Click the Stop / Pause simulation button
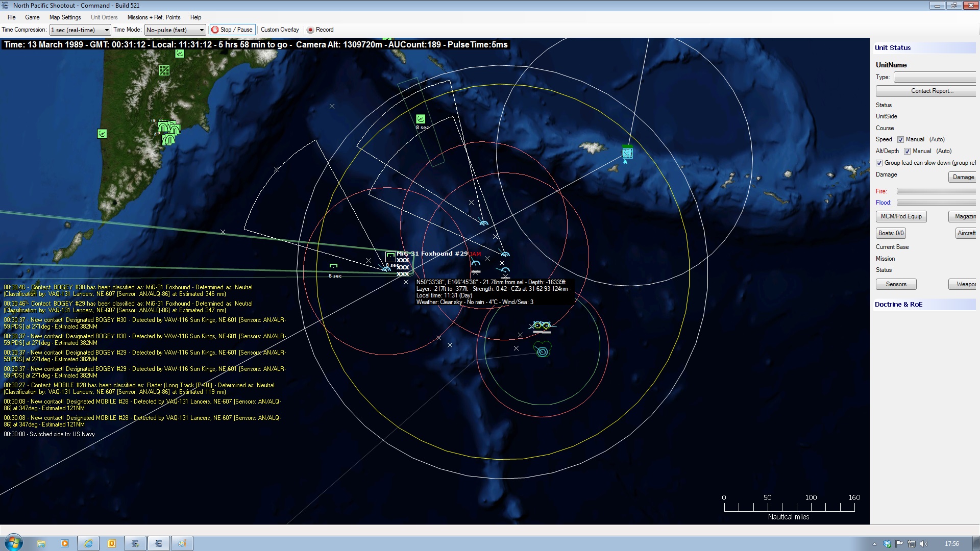Screen dimensions: 980x551 click(x=232, y=30)
